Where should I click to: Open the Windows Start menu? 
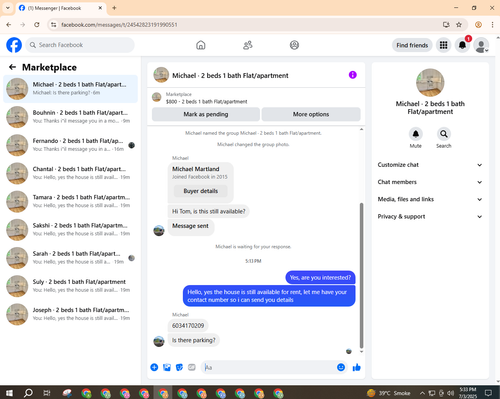(x=9, y=393)
